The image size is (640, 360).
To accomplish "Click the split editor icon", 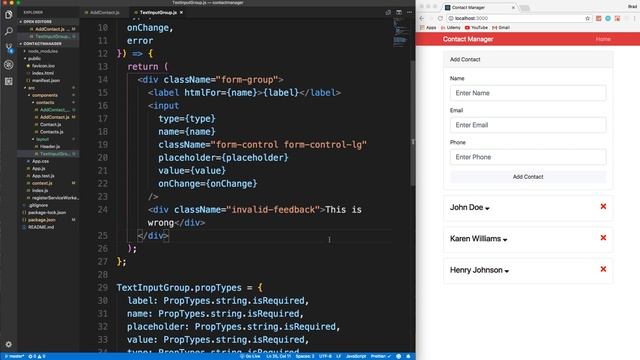I will coord(399,13).
